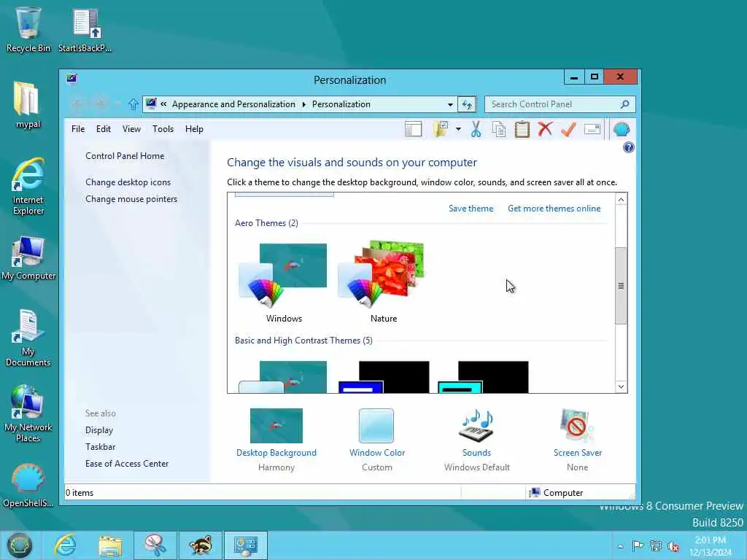This screenshot has height=560, width=747.
Task: Go to Control Panel Home
Action: coord(125,156)
